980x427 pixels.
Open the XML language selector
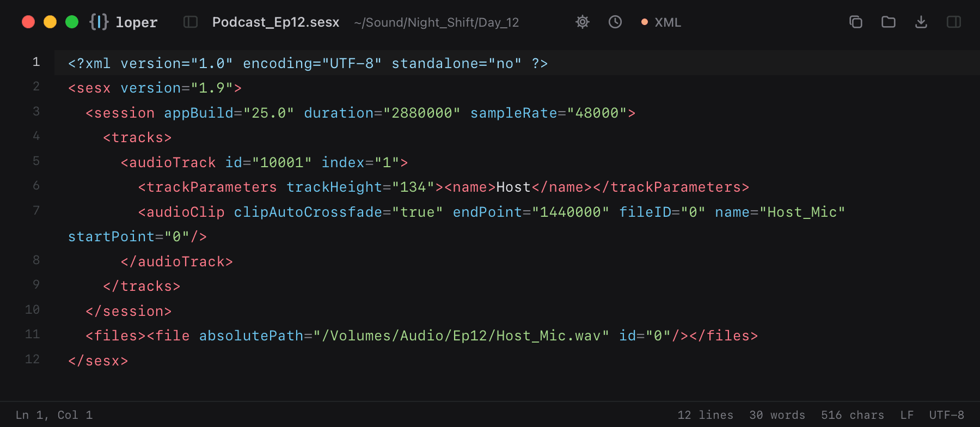click(x=661, y=22)
